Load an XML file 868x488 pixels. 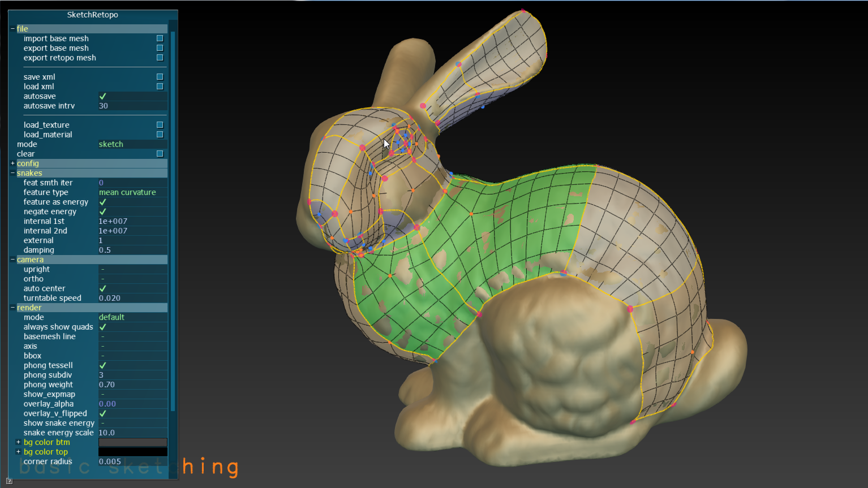tap(160, 87)
